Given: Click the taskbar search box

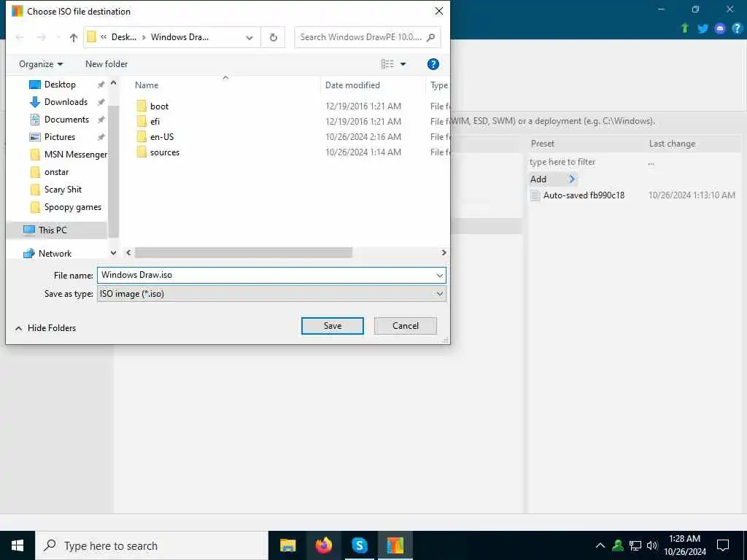Looking at the screenshot, I should (x=152, y=545).
